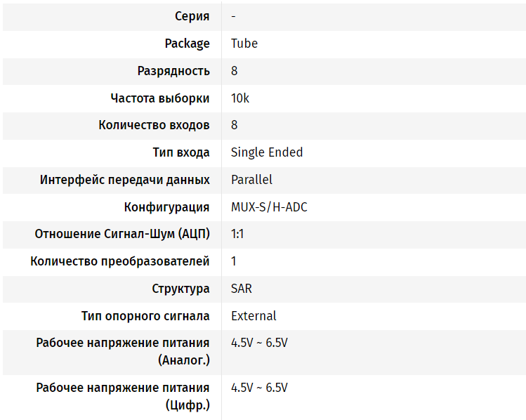Viewport: 526px width, 420px height.
Task: Click the "Рабочее напряжение питания (Цифр.)" label
Action: [x=123, y=396]
